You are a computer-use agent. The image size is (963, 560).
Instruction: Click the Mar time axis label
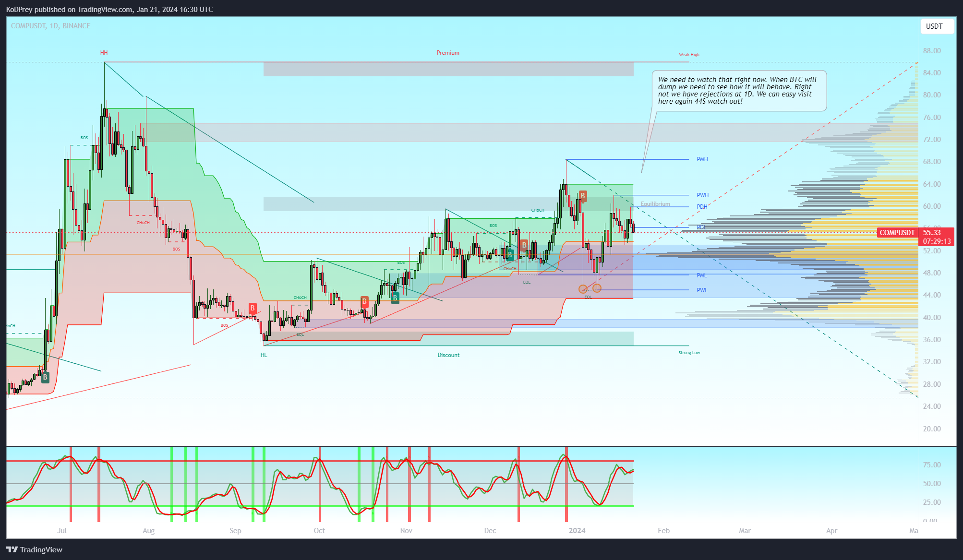pyautogui.click(x=745, y=531)
